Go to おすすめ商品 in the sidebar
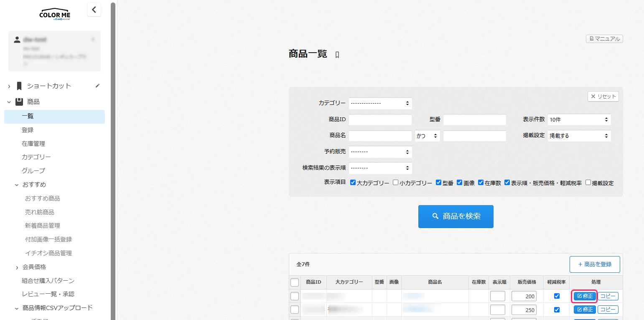The height and width of the screenshot is (320, 644). tap(43, 198)
